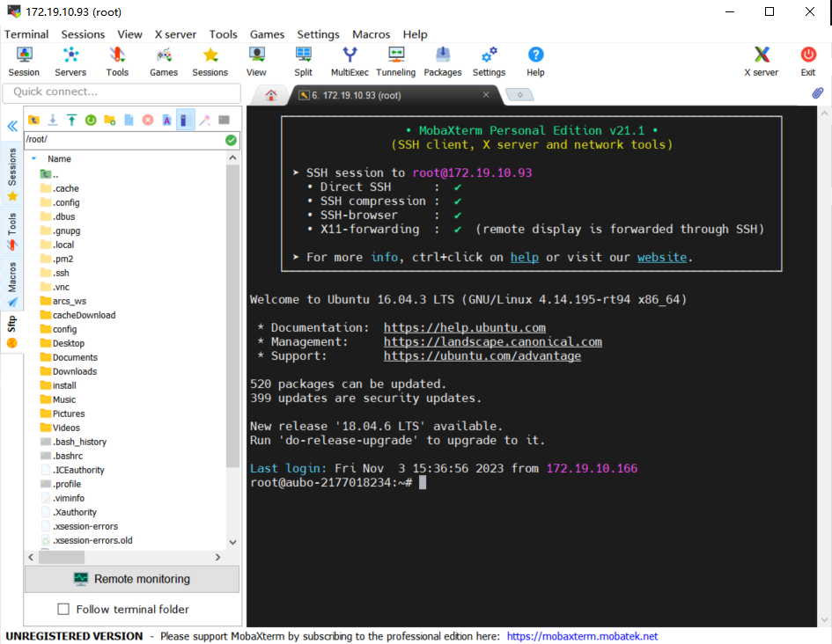Click the file list scroll-down arrow
Image resolution: width=832 pixels, height=644 pixels.
pyautogui.click(x=232, y=542)
